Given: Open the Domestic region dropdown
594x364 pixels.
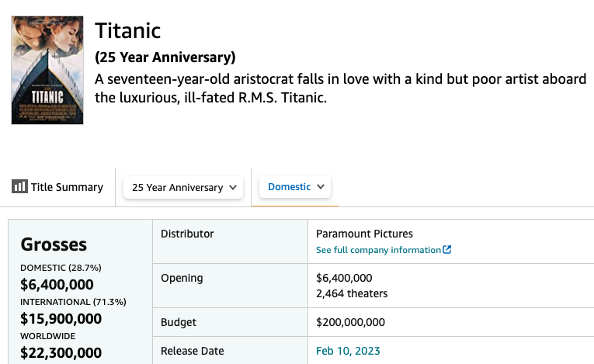Looking at the screenshot, I should pos(295,187).
